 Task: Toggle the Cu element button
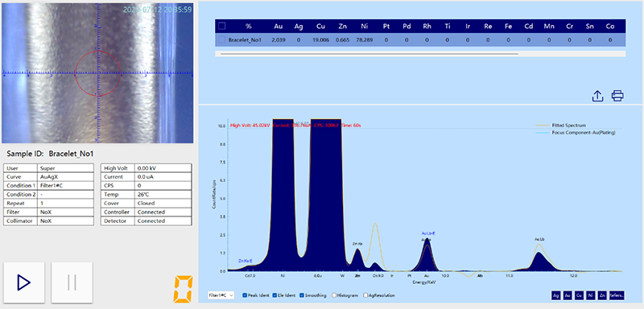(579, 295)
